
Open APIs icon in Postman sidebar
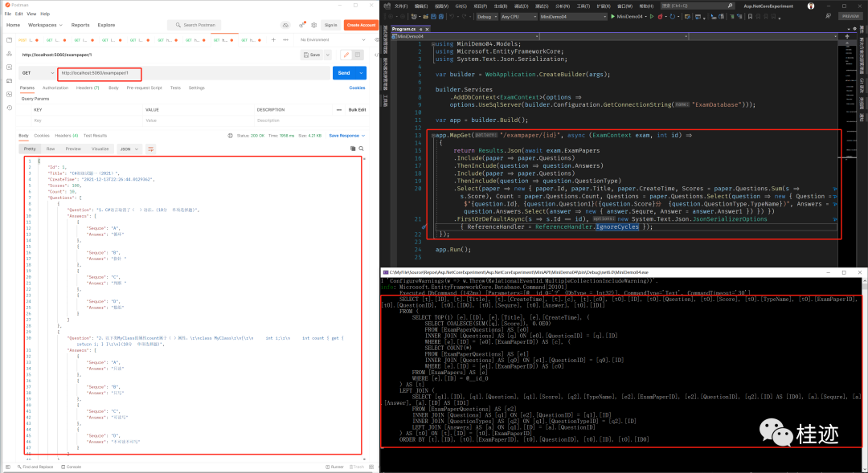[9, 54]
